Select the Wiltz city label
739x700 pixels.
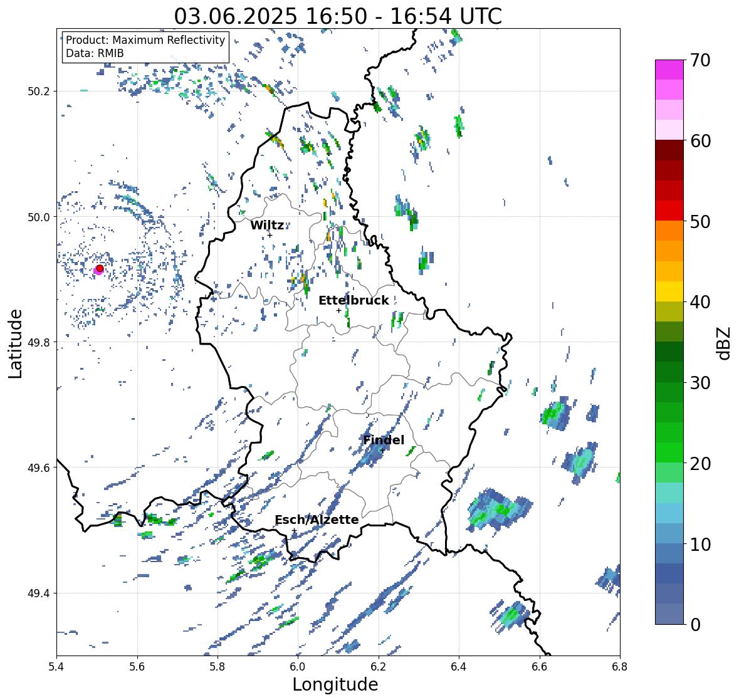point(267,225)
